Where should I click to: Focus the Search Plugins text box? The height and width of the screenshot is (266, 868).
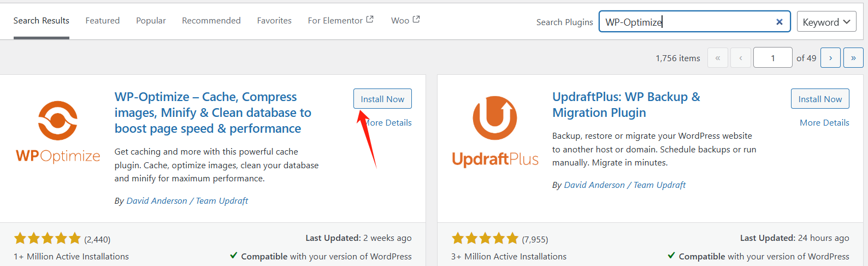[688, 22]
